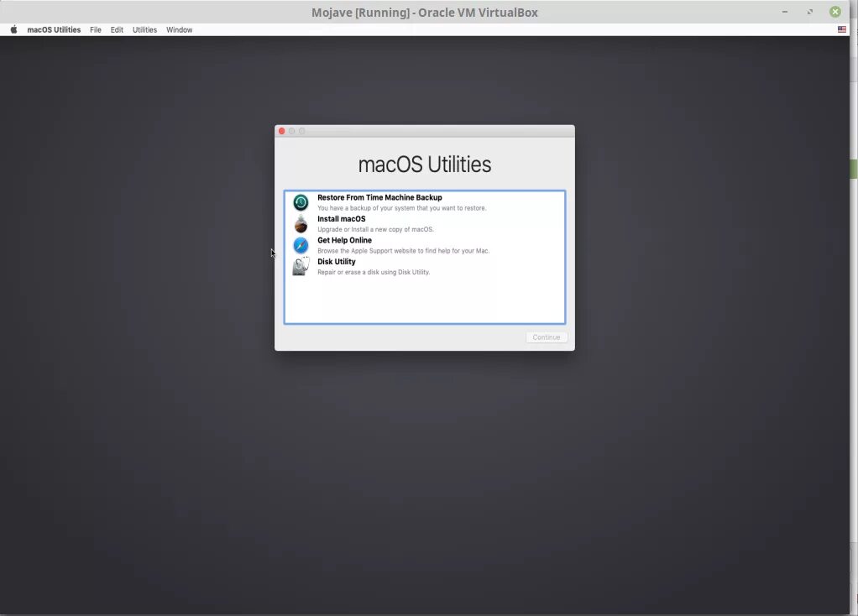Open the File menu

coord(95,29)
